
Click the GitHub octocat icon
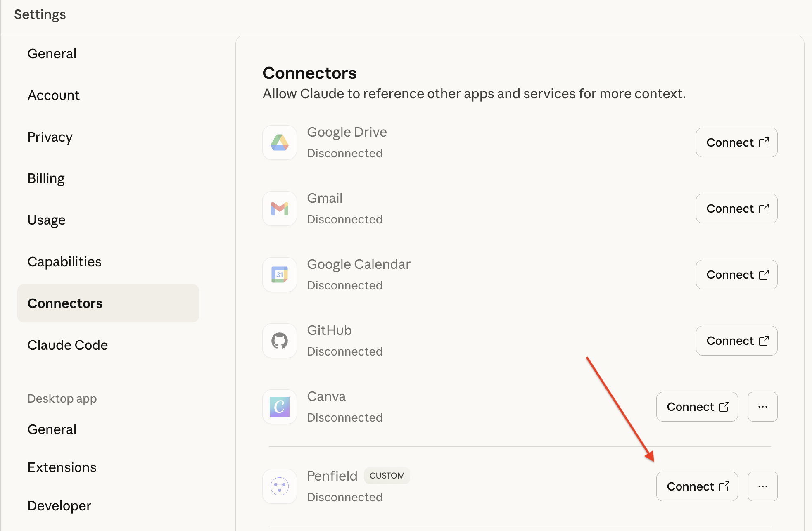click(280, 341)
